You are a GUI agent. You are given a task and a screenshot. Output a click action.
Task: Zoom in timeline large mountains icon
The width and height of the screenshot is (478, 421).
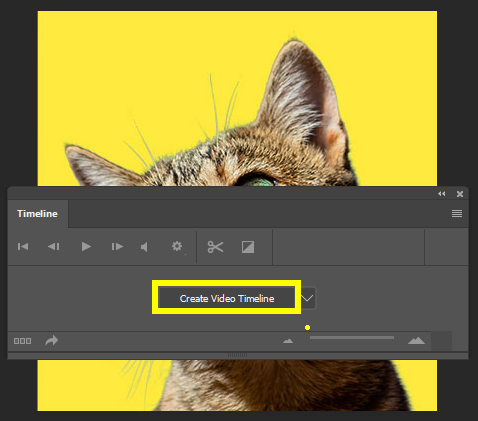point(416,340)
